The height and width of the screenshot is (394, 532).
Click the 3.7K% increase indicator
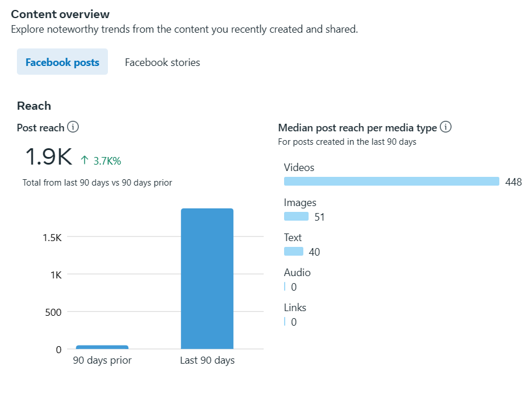107,161
